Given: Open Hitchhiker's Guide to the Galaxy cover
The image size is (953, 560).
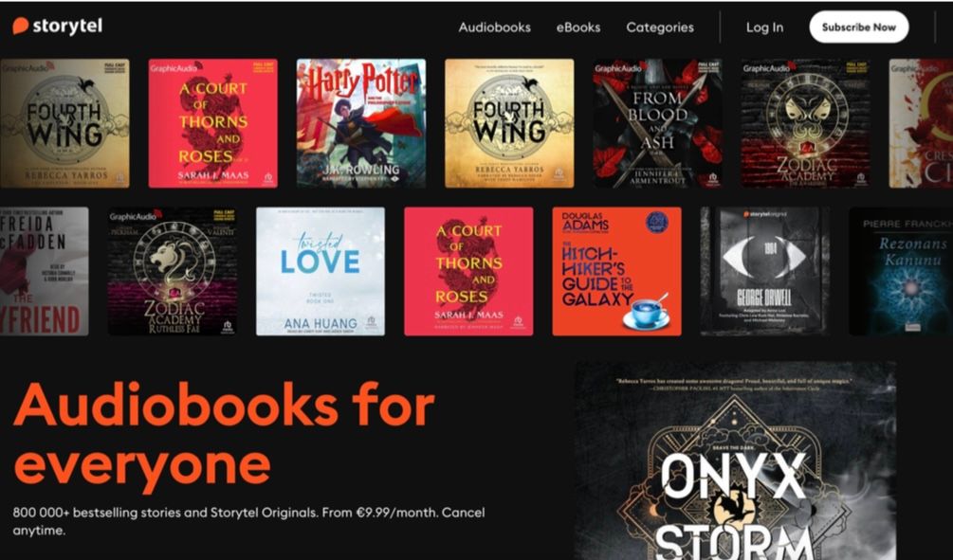Looking at the screenshot, I should pos(617,271).
